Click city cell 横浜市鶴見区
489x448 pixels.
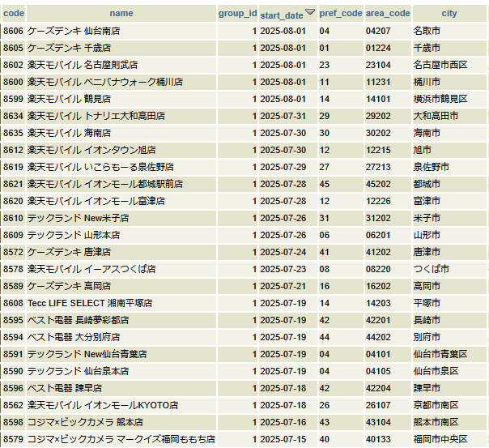click(449, 99)
